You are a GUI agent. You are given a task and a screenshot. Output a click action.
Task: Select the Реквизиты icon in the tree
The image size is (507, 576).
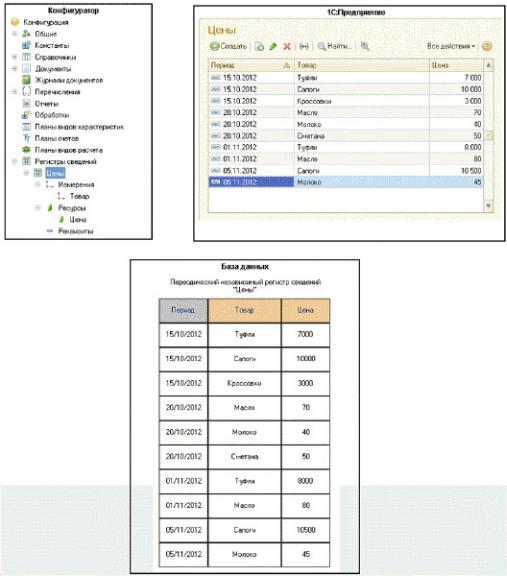(50, 231)
